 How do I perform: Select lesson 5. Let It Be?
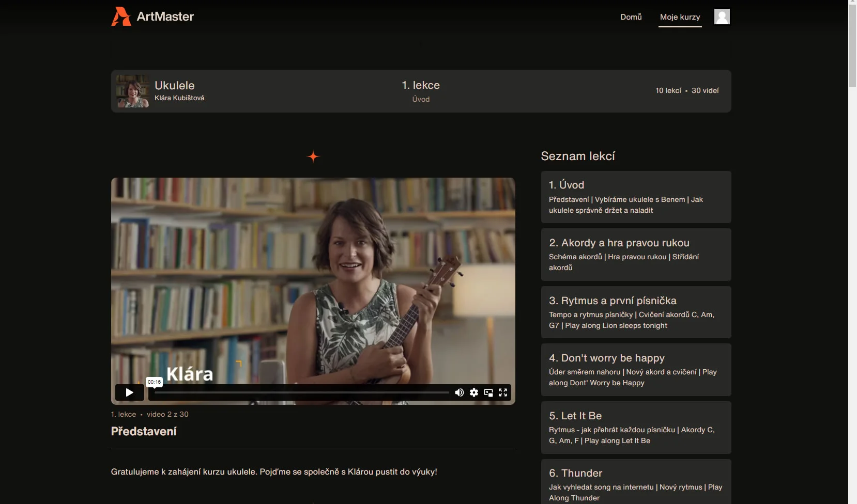point(635,428)
